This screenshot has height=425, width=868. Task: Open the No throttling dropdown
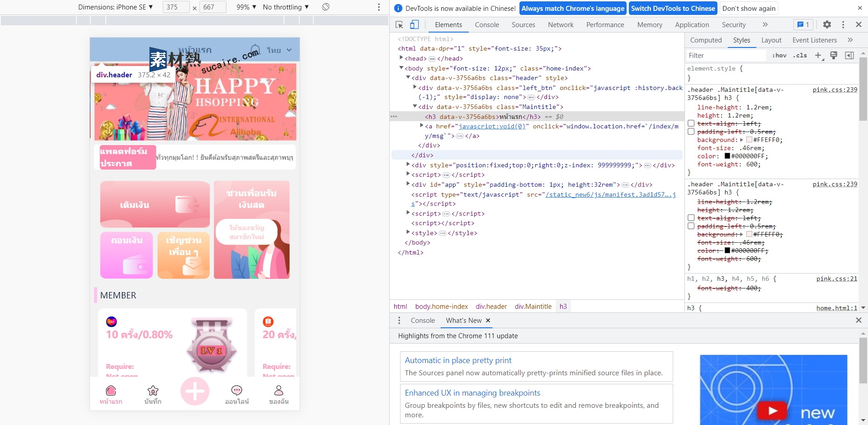point(286,7)
